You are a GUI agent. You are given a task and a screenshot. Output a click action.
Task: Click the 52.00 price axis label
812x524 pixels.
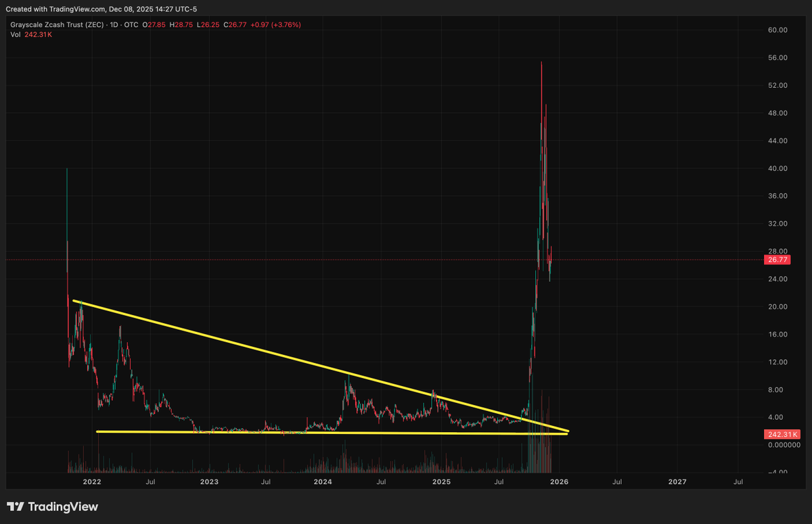point(777,85)
